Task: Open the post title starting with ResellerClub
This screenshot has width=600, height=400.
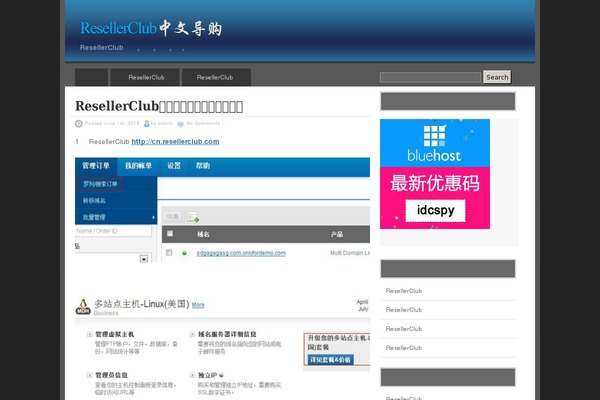Action: tap(159, 106)
